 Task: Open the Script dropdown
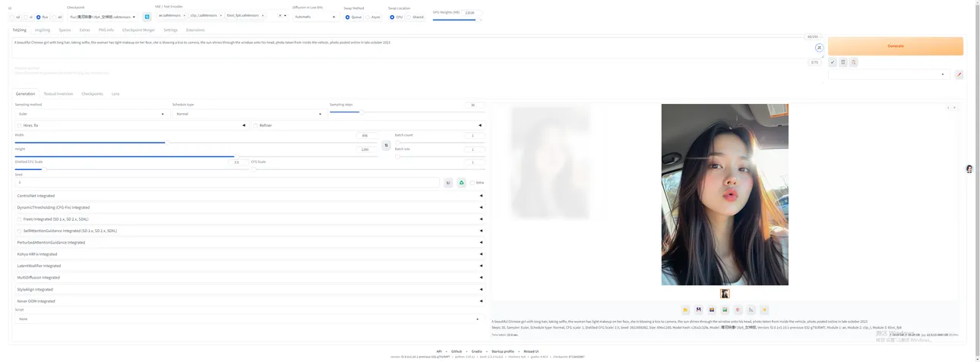click(x=248, y=319)
